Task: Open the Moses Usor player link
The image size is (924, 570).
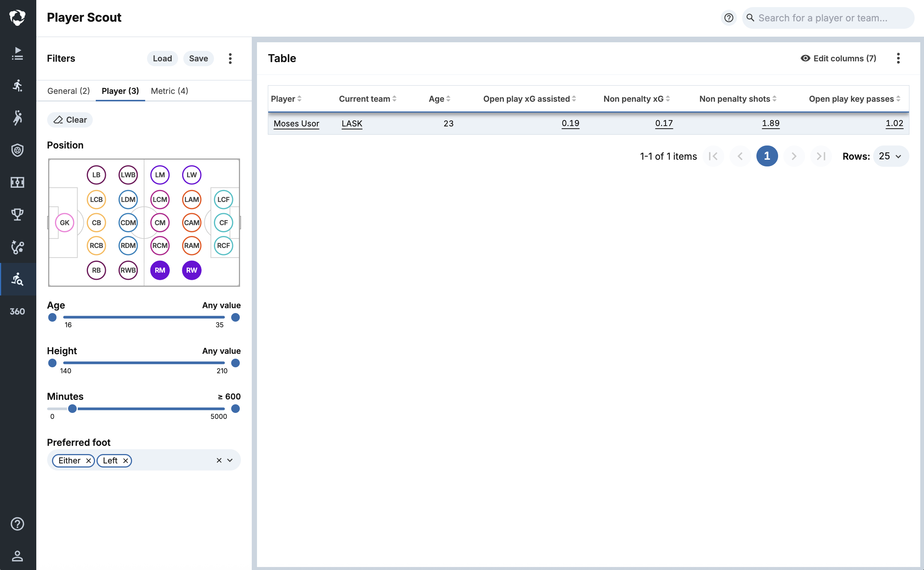Action: coord(296,124)
